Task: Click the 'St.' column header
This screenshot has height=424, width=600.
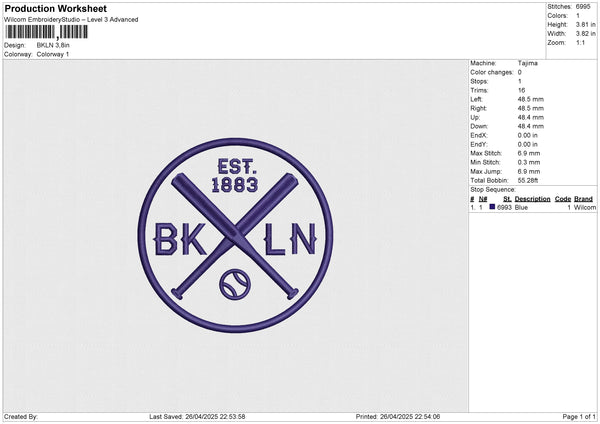Action: click(507, 199)
